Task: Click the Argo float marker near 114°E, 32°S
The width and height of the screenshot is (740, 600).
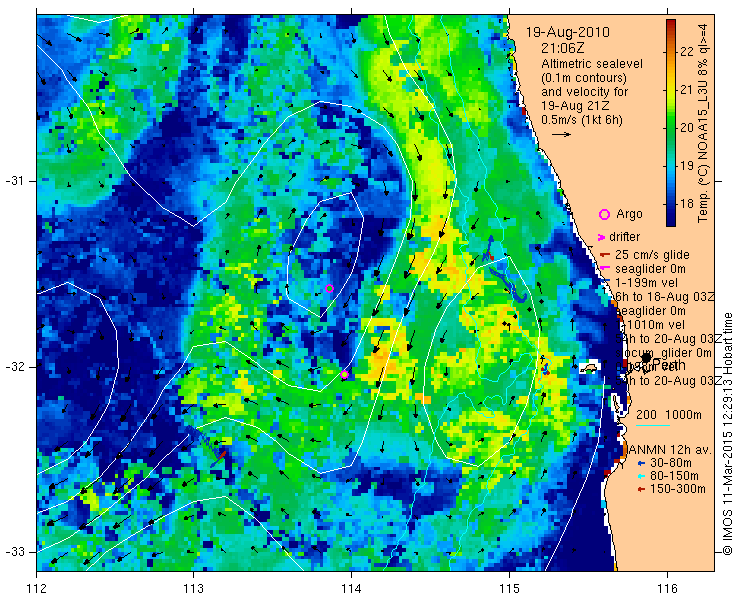Action: coord(345,374)
